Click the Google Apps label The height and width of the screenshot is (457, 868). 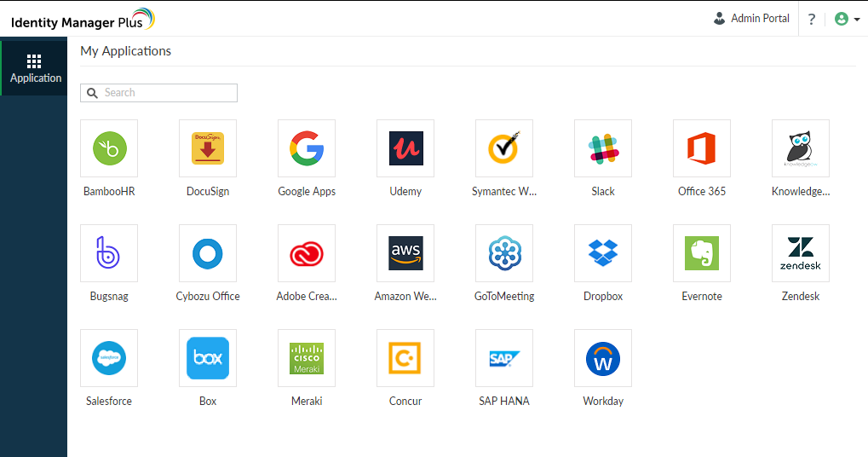click(x=307, y=192)
